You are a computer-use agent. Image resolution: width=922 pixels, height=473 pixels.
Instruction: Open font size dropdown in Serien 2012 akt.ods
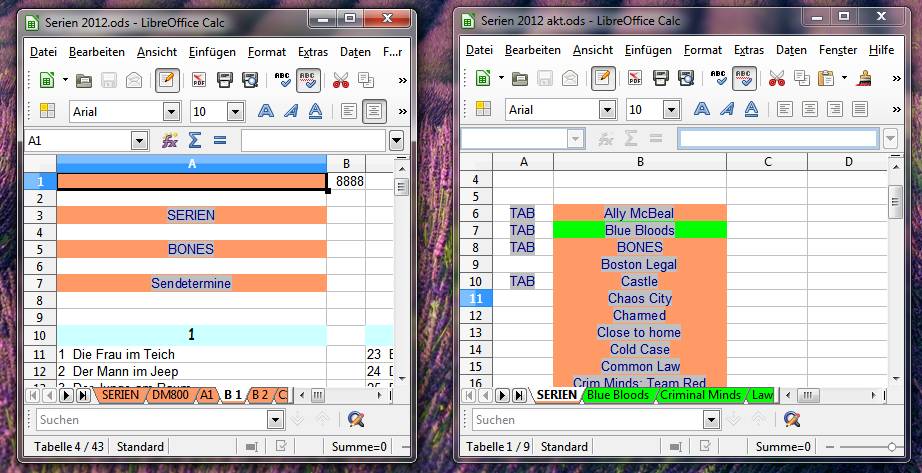671,109
